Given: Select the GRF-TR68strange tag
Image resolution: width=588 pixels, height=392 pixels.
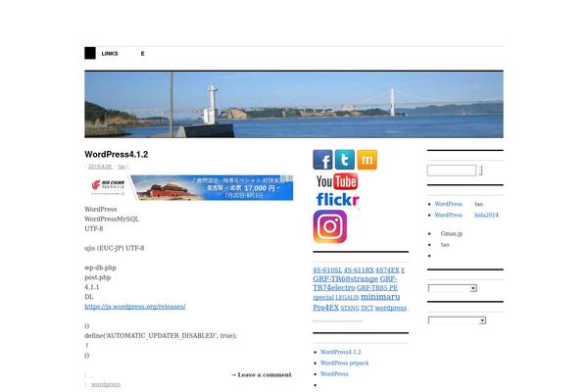Looking at the screenshot, I should coord(345,278).
